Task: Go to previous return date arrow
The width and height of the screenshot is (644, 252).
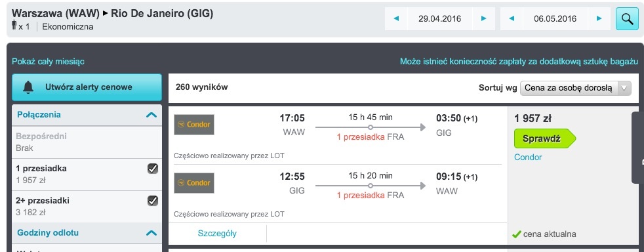Action: tap(512, 18)
